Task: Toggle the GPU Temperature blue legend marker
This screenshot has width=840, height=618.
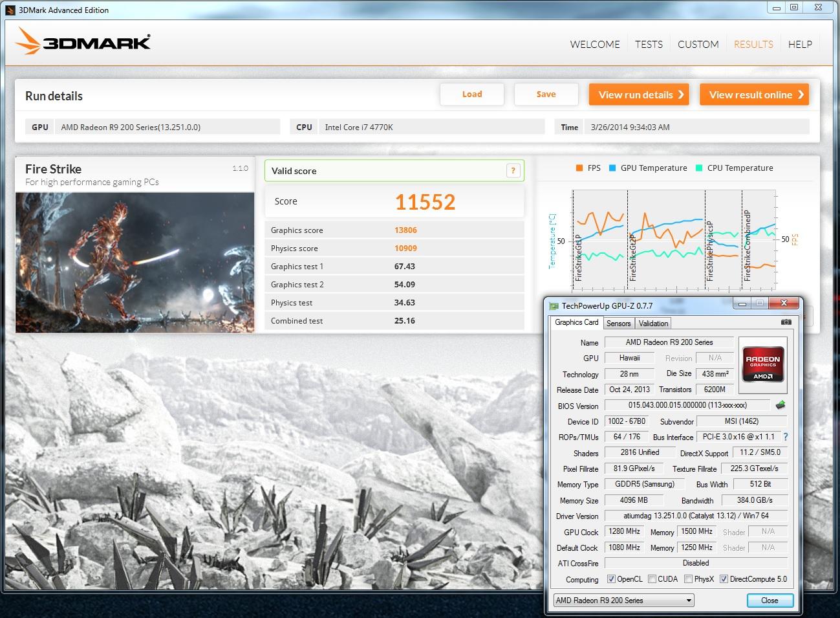Action: tap(612, 168)
